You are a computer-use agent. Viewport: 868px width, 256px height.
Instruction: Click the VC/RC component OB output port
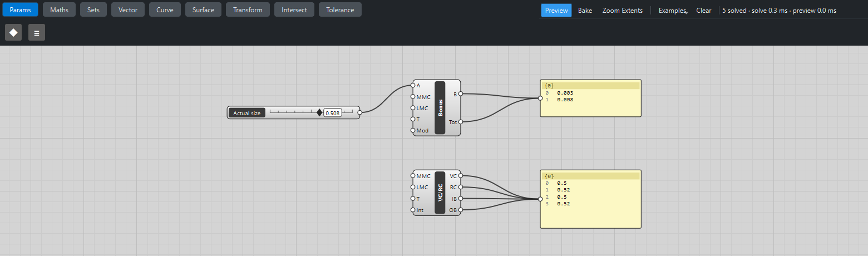[x=461, y=210]
